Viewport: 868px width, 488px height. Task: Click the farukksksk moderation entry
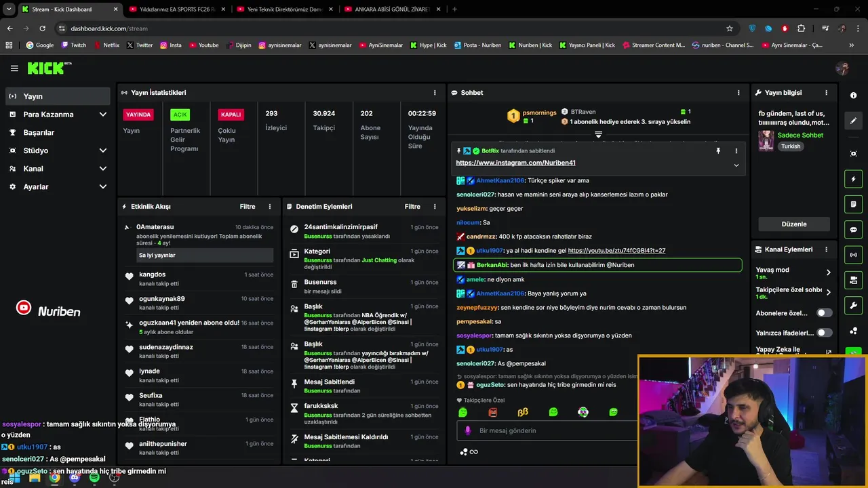click(x=366, y=415)
